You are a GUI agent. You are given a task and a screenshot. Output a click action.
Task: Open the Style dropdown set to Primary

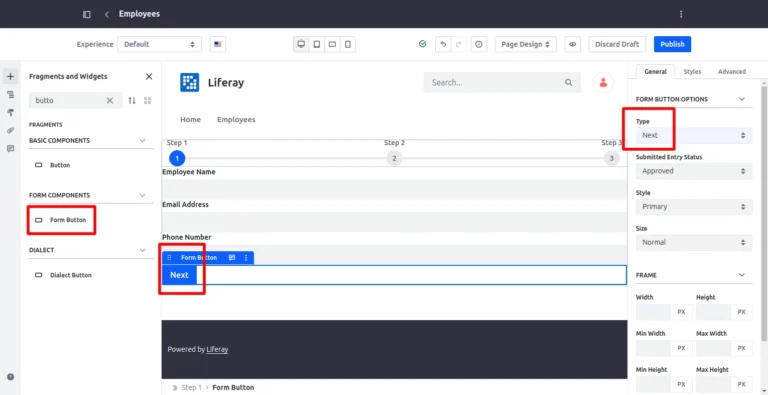pyautogui.click(x=694, y=207)
